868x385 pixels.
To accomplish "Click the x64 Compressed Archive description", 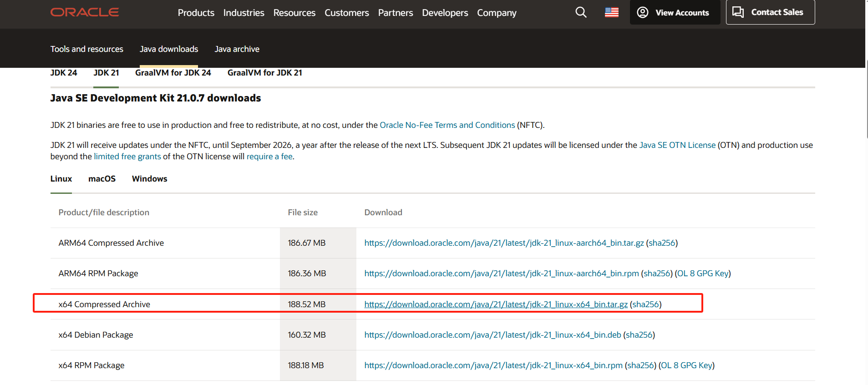I will pos(104,304).
